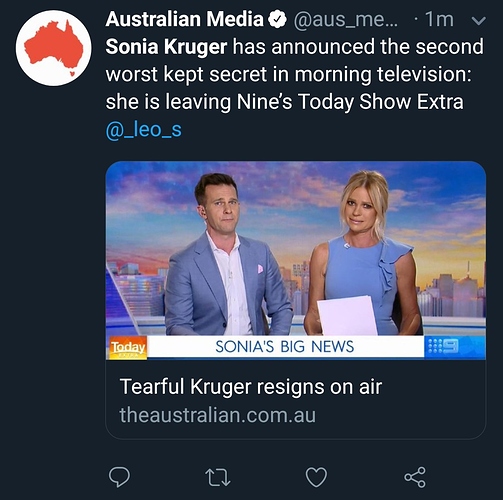Viewport: 503px width, 500px height.
Task: Retweet this Sonia Kruger post
Action: (x=218, y=477)
